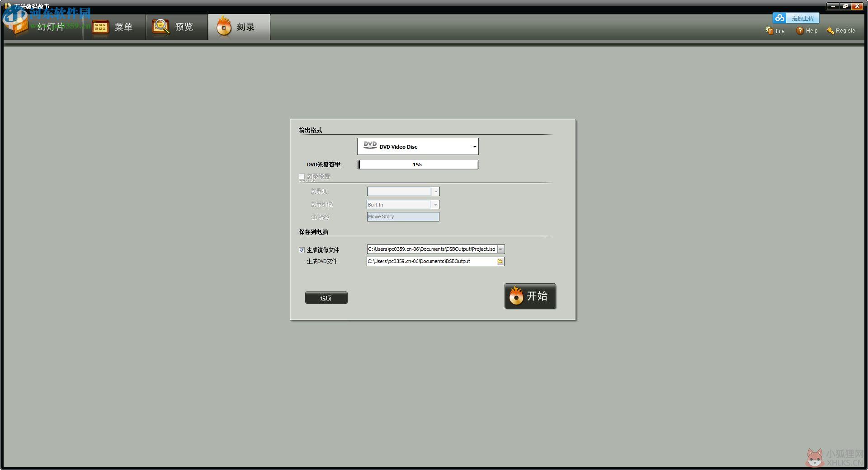Click the DSBOutput DVD folder path field
868x470 pixels.
[432, 261]
